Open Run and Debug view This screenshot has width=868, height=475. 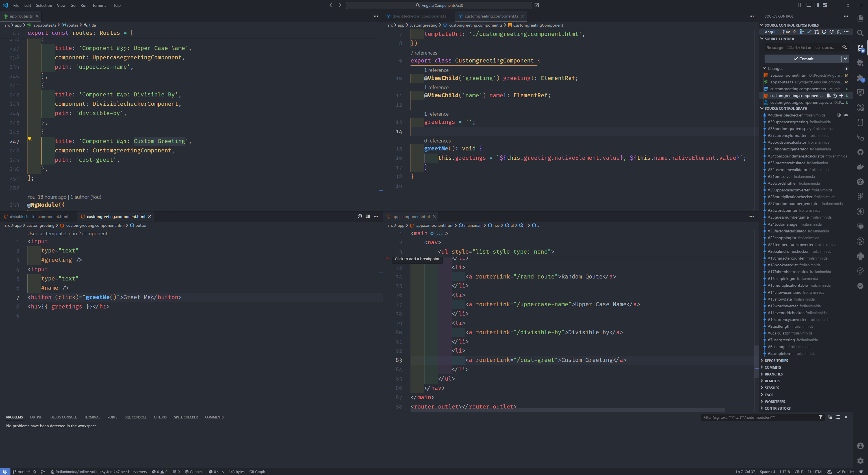[x=860, y=62]
